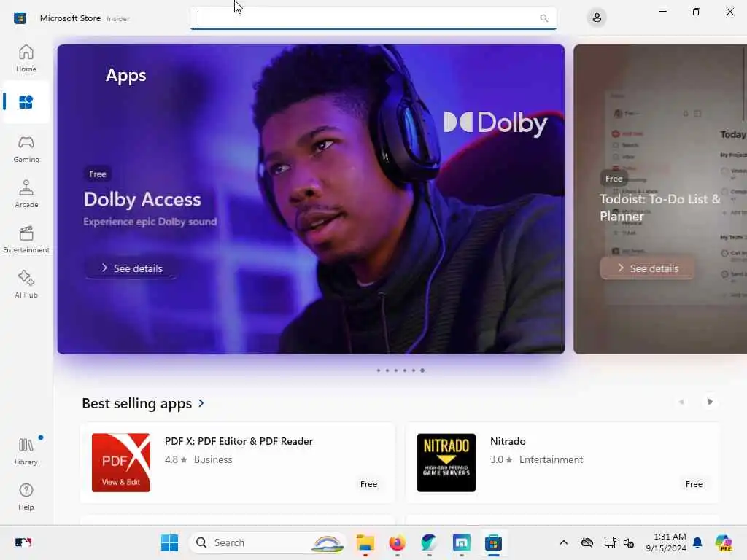
Task: Open the taskbar clock and date
Action: pos(666,542)
